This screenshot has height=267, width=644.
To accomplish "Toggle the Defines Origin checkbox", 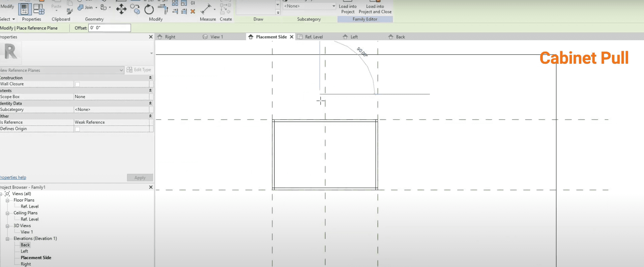I will click(x=78, y=129).
